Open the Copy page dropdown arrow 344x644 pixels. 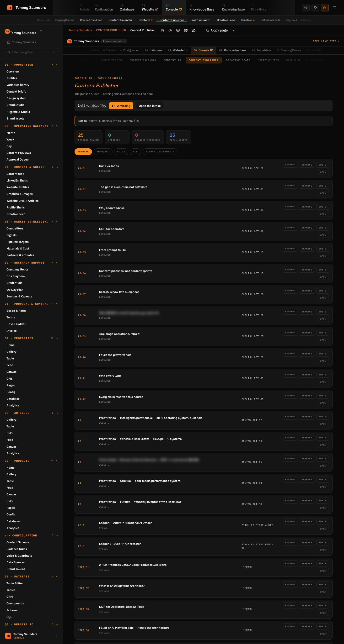coord(234,30)
